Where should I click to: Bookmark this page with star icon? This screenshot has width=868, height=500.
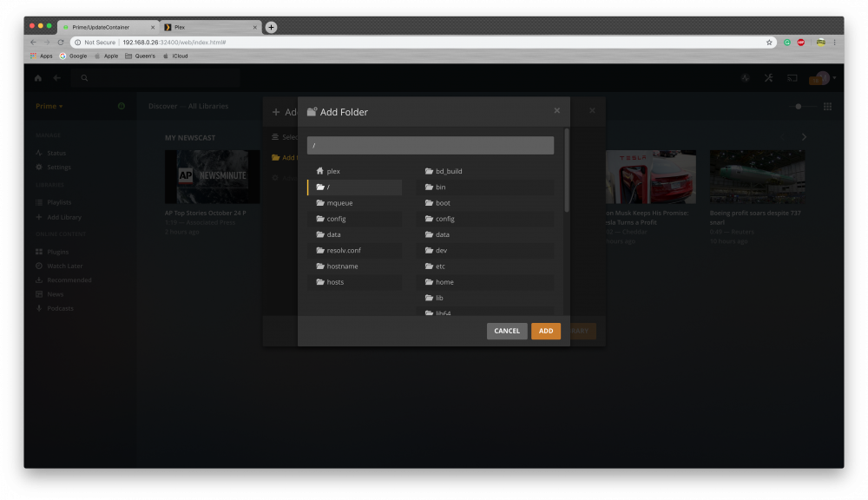[769, 42]
